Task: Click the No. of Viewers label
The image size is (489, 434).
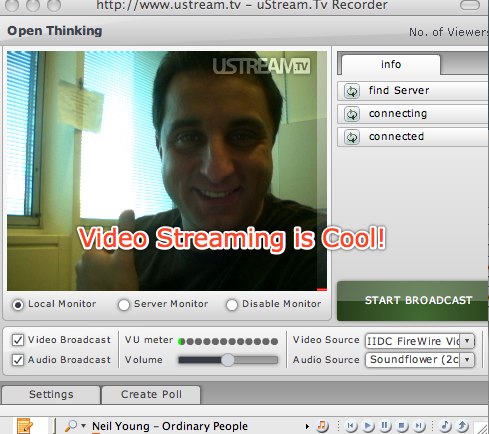Action: [x=449, y=32]
